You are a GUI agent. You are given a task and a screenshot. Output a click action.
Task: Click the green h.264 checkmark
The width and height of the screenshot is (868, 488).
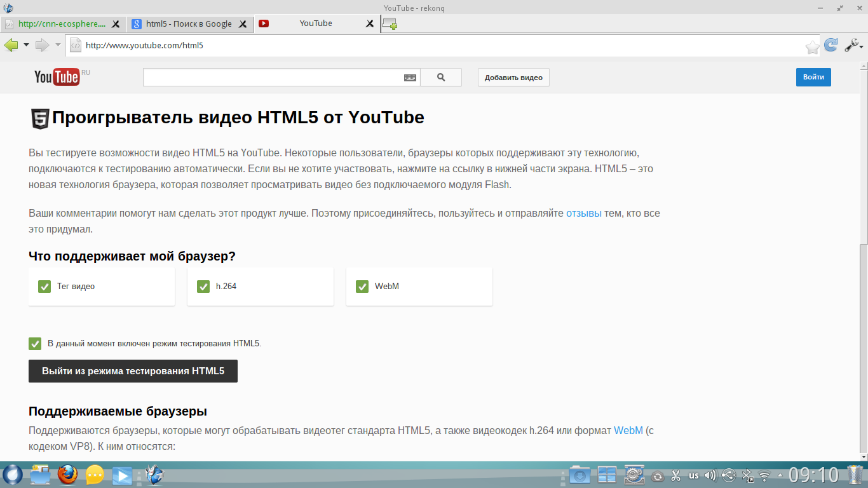click(203, 287)
